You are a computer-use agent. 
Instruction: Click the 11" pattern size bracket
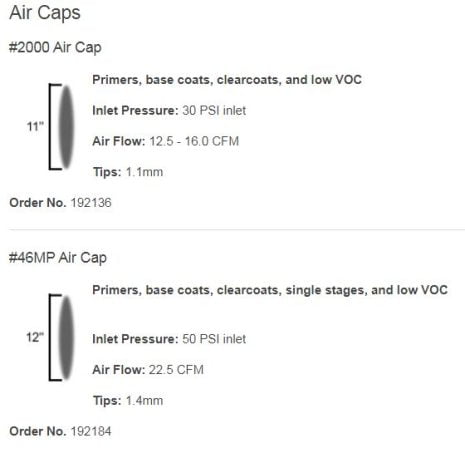point(55,127)
